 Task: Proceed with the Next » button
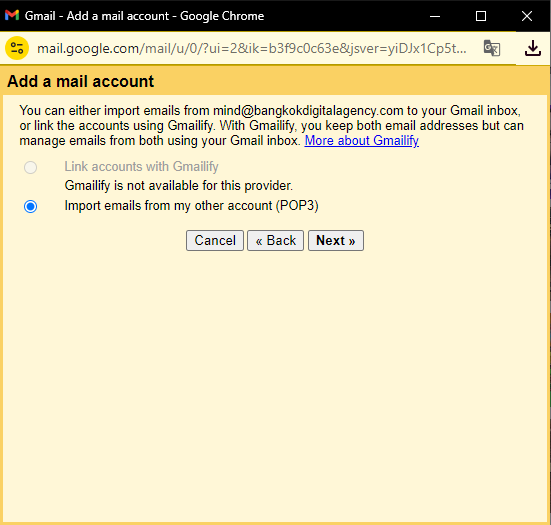point(336,240)
